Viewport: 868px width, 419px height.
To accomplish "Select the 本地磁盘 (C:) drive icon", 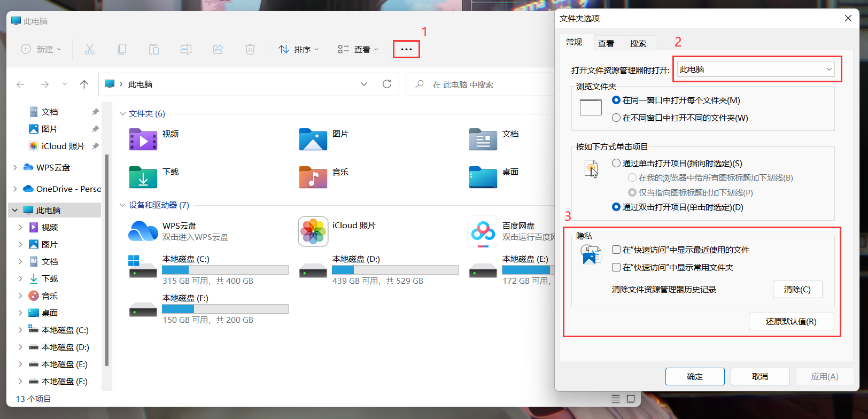I will tap(142, 266).
